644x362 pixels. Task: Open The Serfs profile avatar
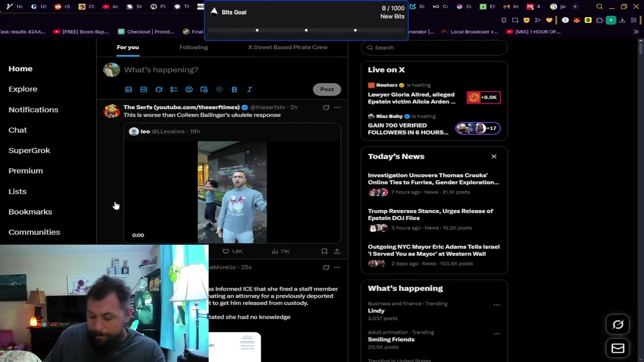pos(112,111)
